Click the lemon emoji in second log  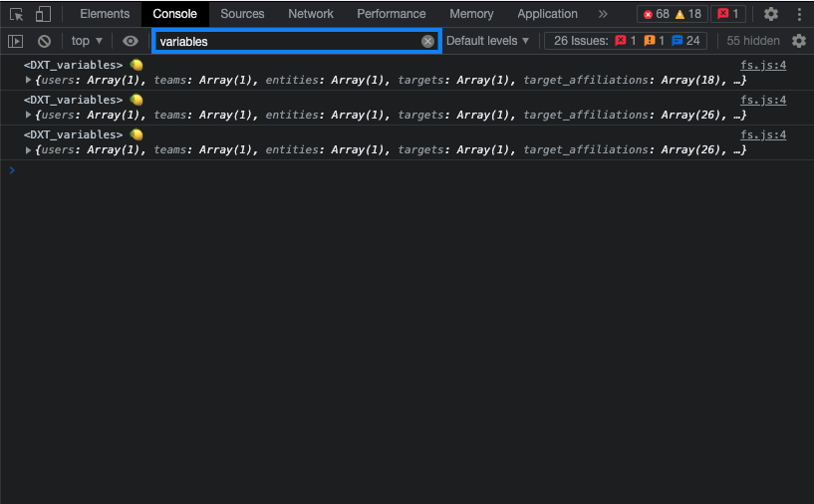[136, 100]
